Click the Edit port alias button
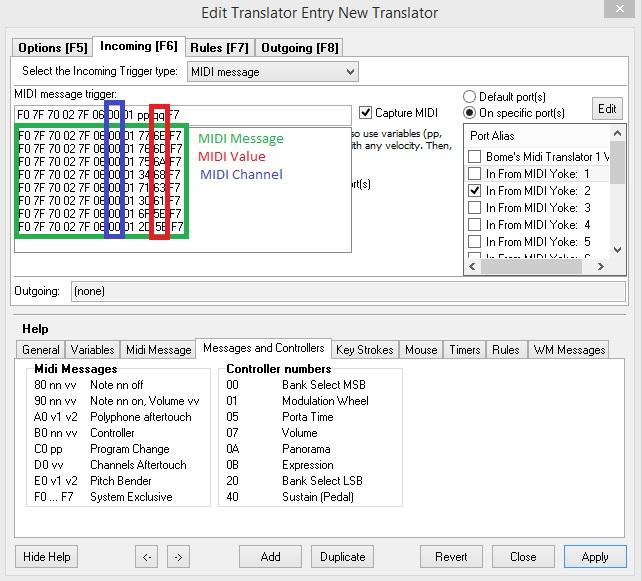This screenshot has height=581, width=642. [x=607, y=109]
